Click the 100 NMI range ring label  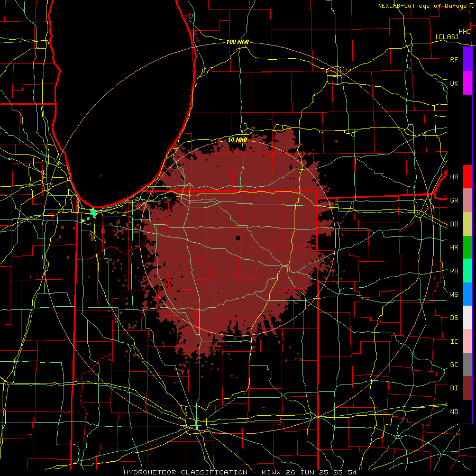[x=237, y=42]
